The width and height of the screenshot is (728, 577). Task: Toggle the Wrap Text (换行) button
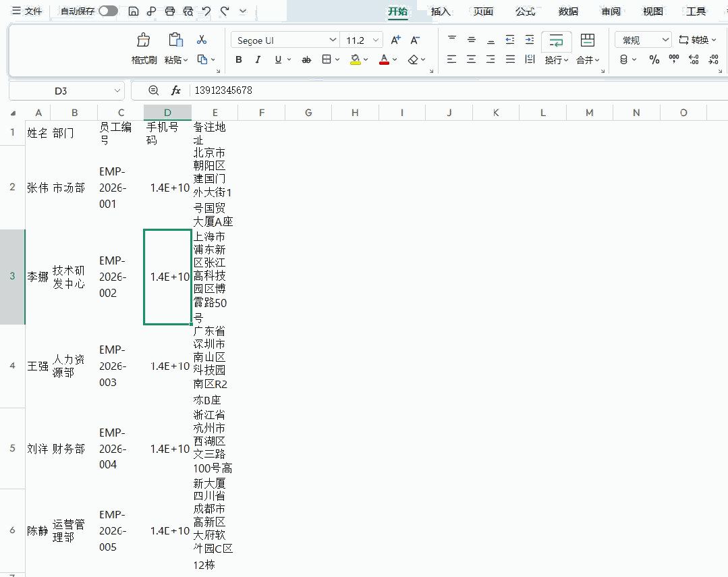[x=556, y=49]
